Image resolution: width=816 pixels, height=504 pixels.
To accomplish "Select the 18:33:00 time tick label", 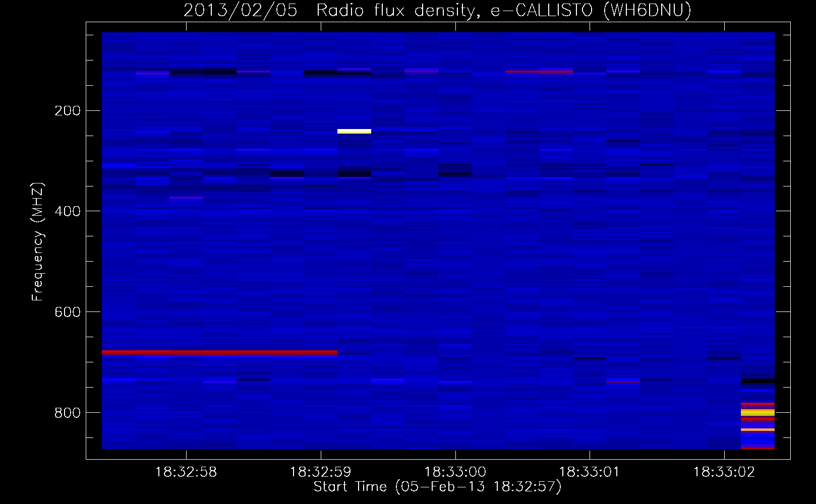I will coord(455,472).
